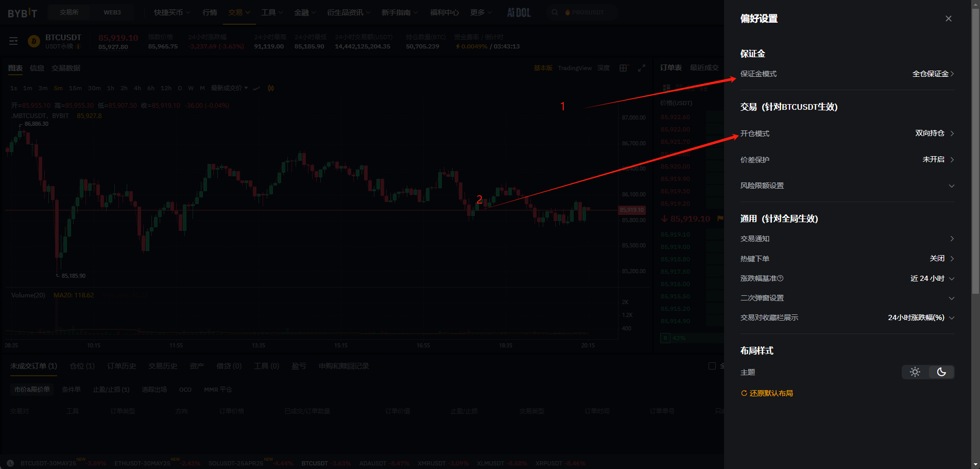Open 价差保护 setting showing 未开启
Image resolution: width=980 pixels, height=469 pixels.
click(938, 160)
